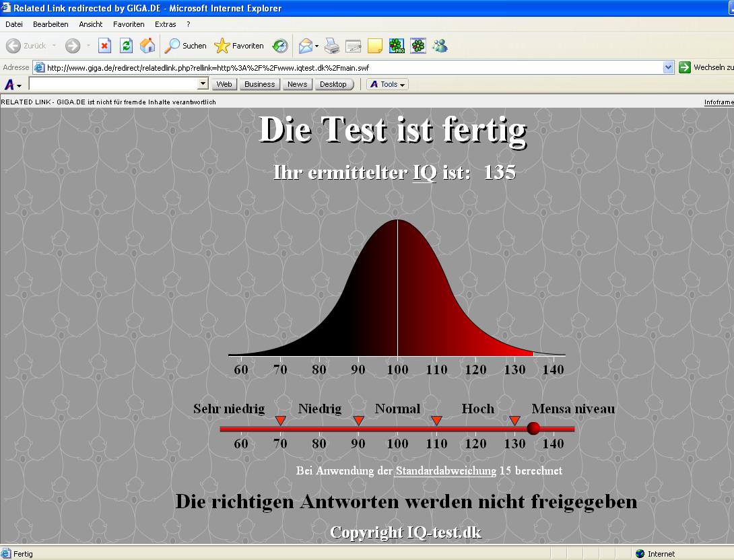Viewport: 734px width, 560px height.
Task: Open the mail icon dropdown arrow
Action: tap(317, 46)
